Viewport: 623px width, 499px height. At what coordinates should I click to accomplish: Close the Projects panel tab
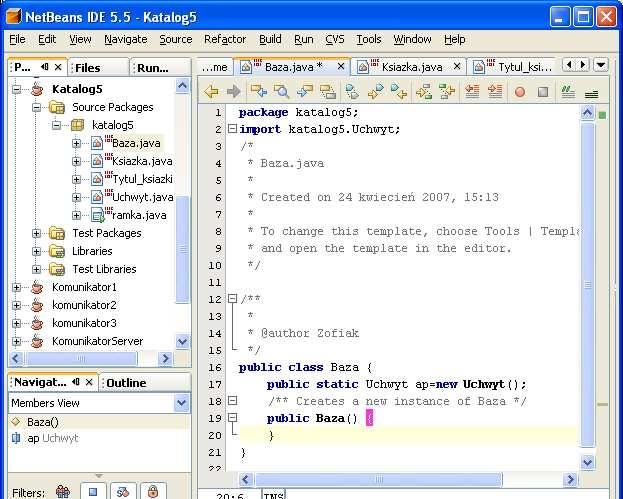click(58, 67)
